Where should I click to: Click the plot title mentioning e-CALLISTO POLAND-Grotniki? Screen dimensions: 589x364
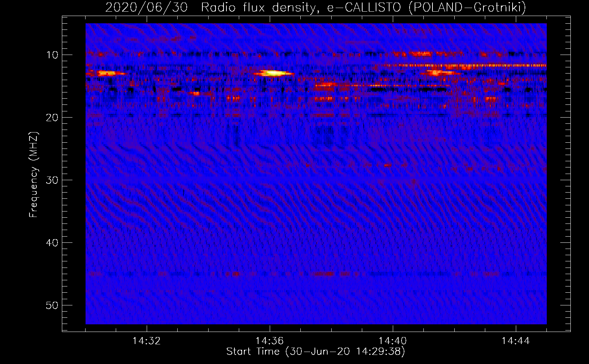point(316,7)
